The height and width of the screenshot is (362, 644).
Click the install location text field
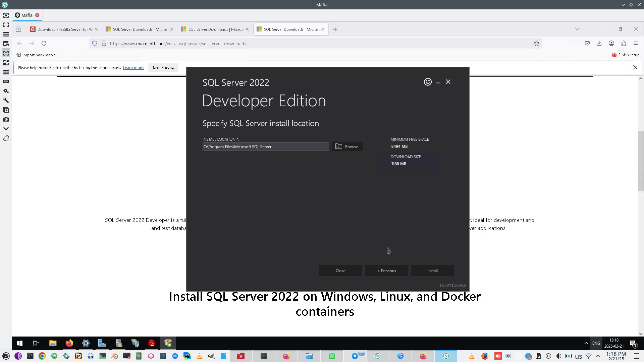tap(265, 146)
